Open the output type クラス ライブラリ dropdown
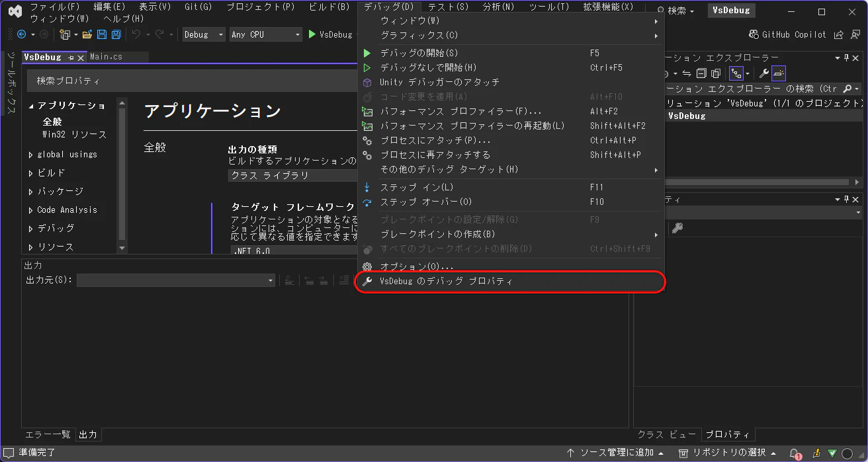Image resolution: width=868 pixels, height=462 pixels. coord(293,175)
